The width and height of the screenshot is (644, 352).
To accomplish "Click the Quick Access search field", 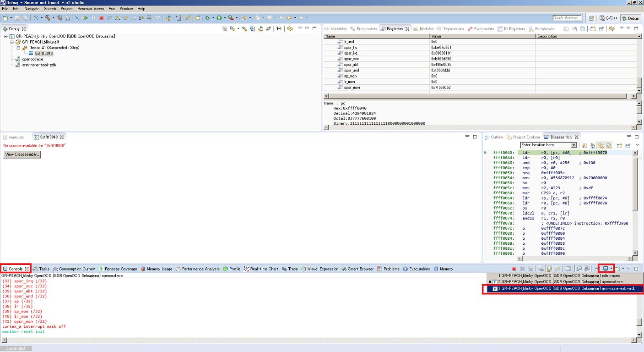I will pos(567,18).
